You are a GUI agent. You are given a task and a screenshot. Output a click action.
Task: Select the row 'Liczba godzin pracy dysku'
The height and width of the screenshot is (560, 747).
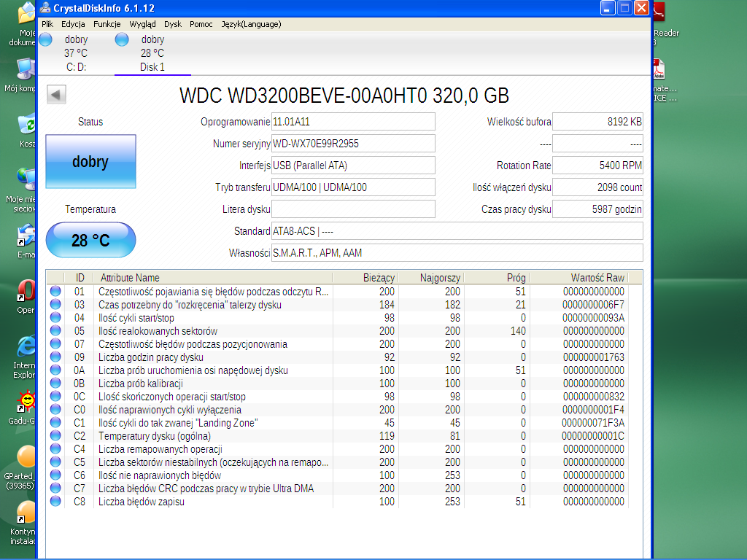(x=338, y=357)
